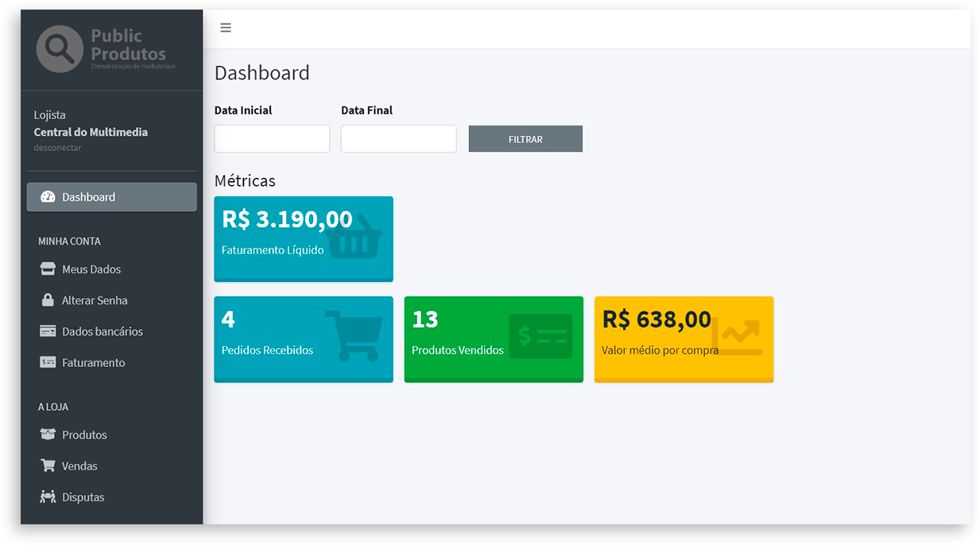Select the yellow Valor médio por compra card
The height and width of the screenshot is (545, 980).
(x=684, y=339)
